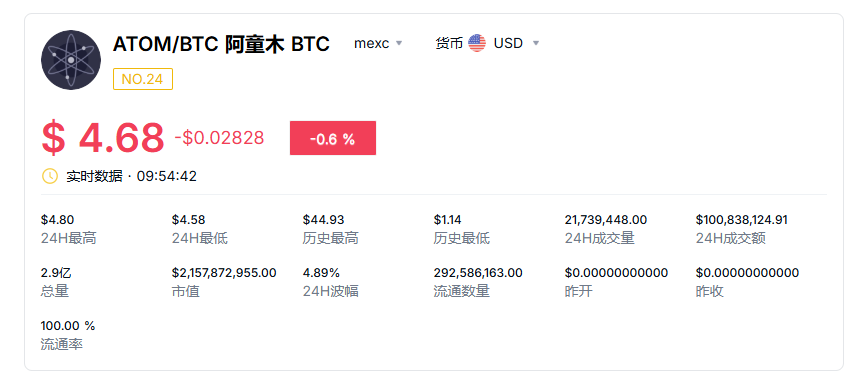Viewport: 863px width, 380px height.
Task: Click the NO.24 rank badge
Action: tap(143, 79)
